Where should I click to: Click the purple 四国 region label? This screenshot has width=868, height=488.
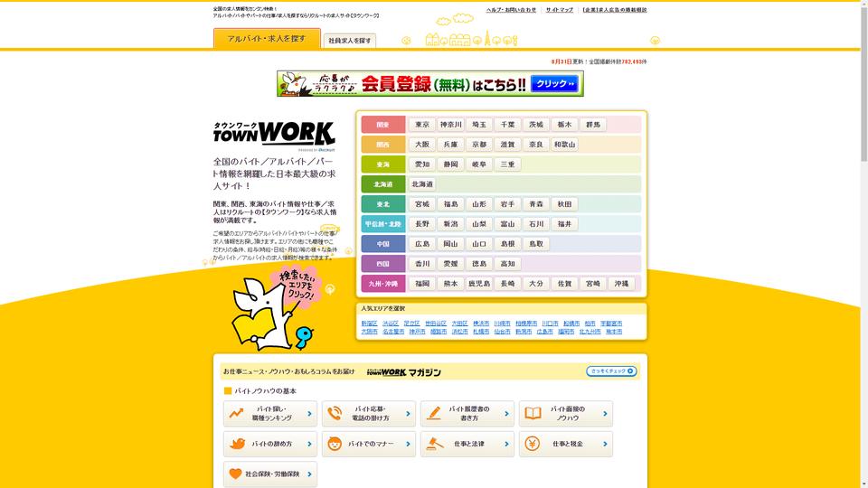point(383,264)
